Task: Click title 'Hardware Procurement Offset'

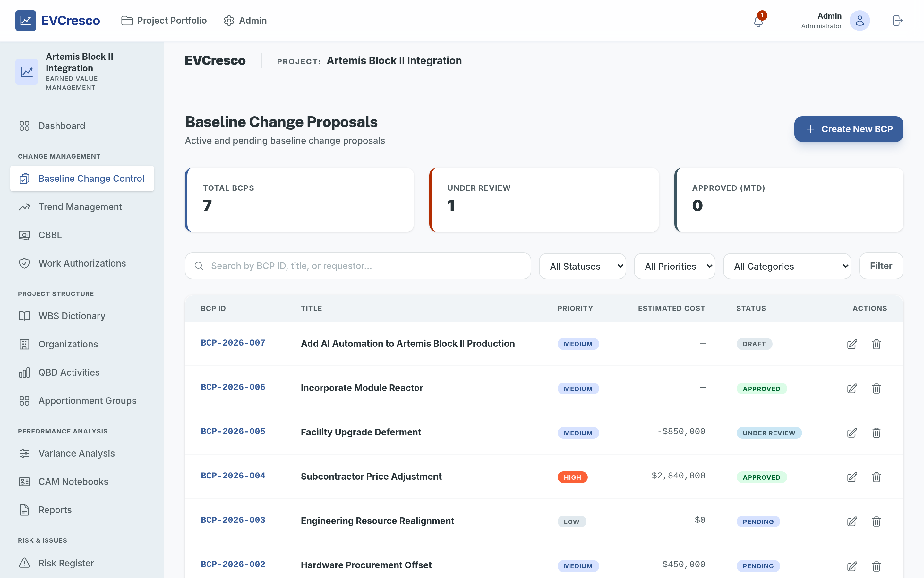Action: pyautogui.click(x=366, y=565)
